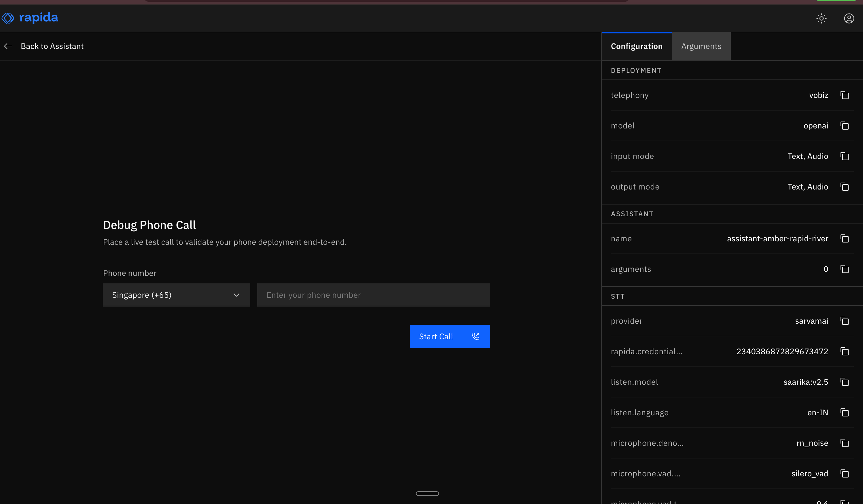Click the rapida logo icon
863x504 pixels.
(8, 18)
